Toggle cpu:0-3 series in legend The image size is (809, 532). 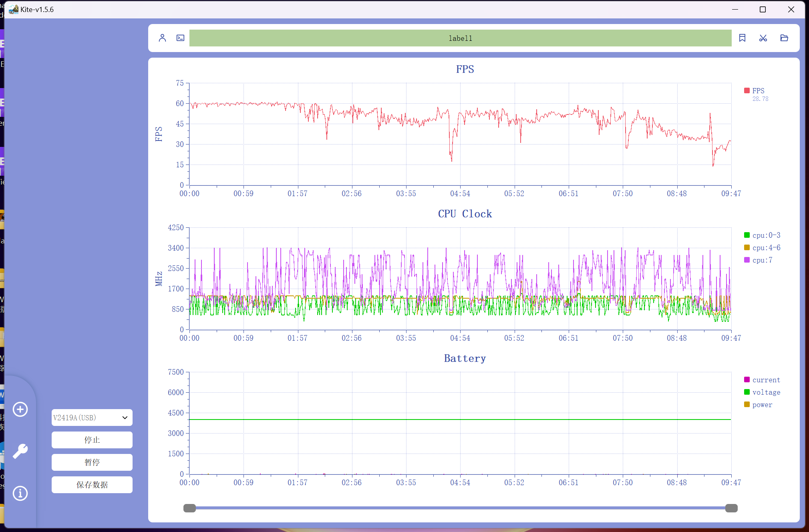[765, 235]
